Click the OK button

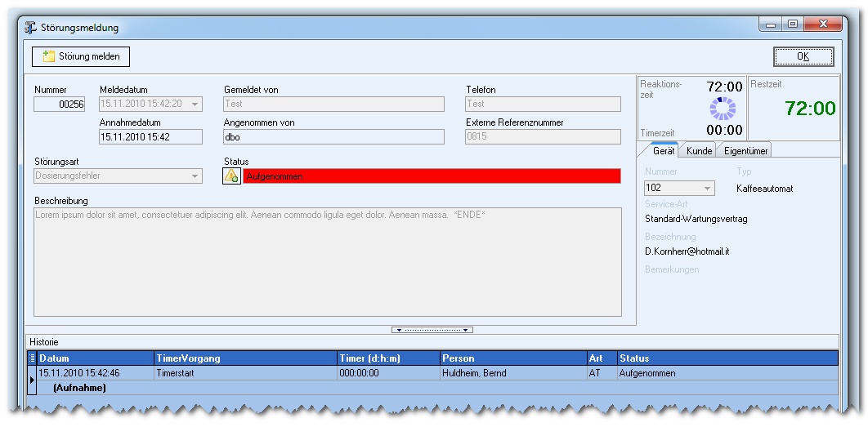[x=803, y=56]
